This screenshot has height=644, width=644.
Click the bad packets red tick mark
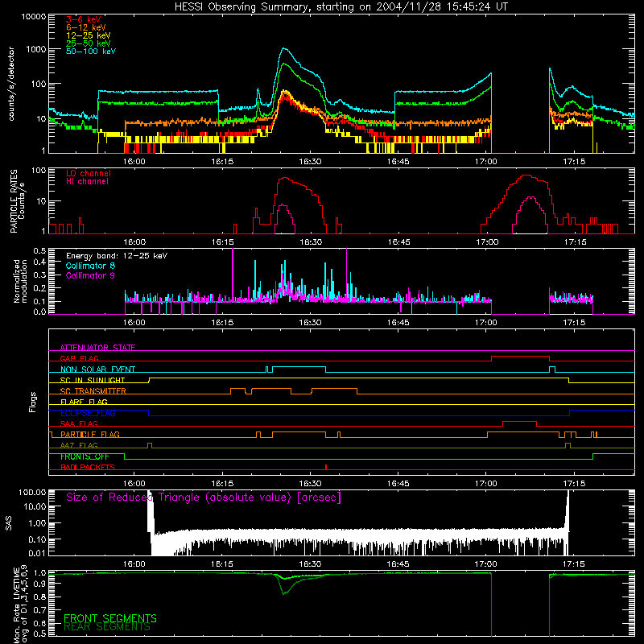[326, 467]
